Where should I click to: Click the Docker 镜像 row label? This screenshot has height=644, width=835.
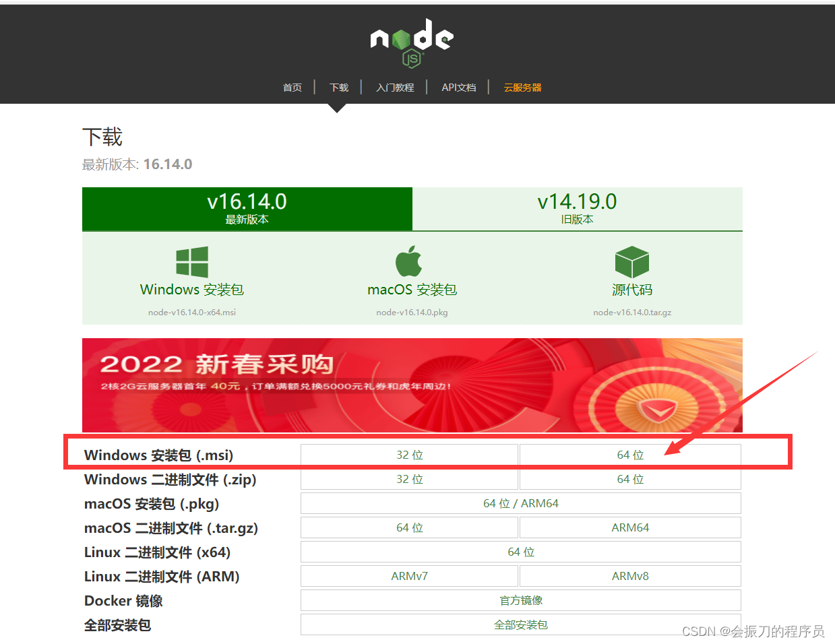point(123,601)
